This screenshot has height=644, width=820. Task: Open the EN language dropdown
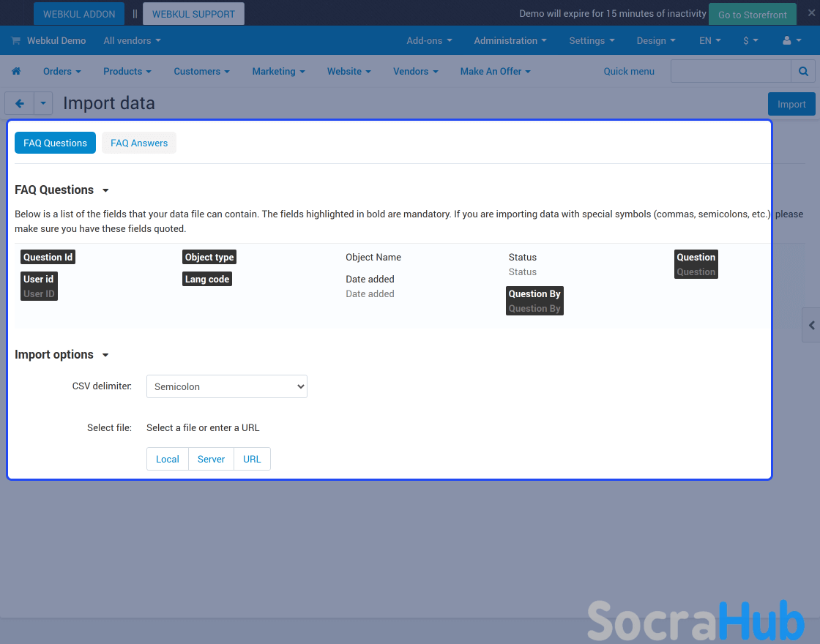710,40
